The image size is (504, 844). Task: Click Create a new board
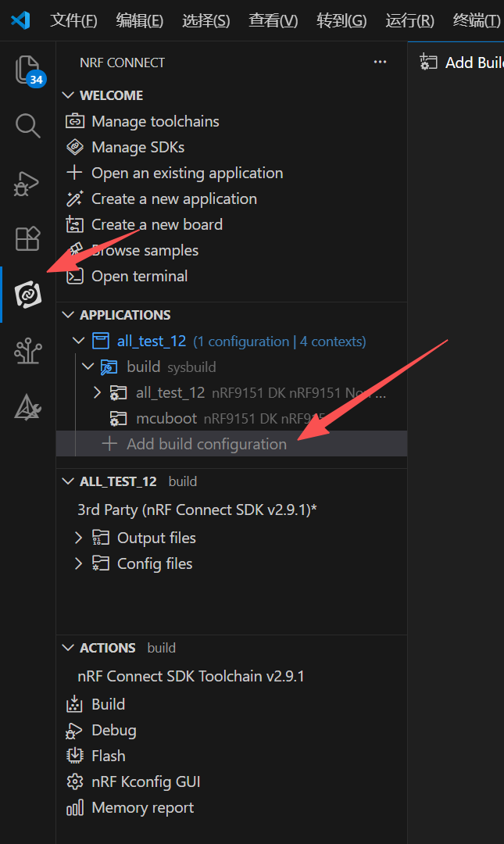(x=157, y=224)
